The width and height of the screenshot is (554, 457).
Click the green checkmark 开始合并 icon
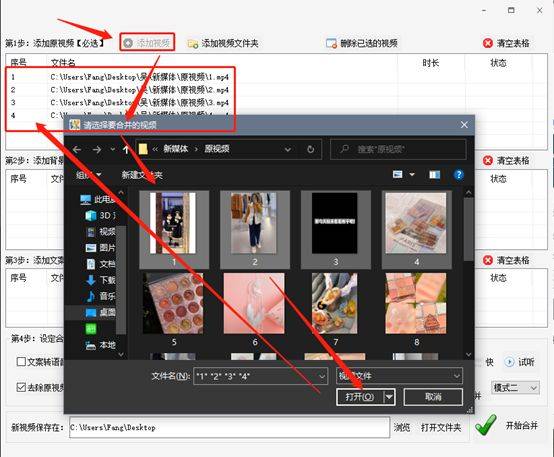click(x=485, y=425)
